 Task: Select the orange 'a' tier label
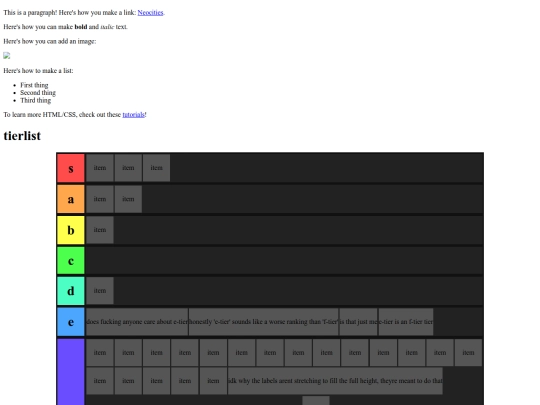pos(71,199)
